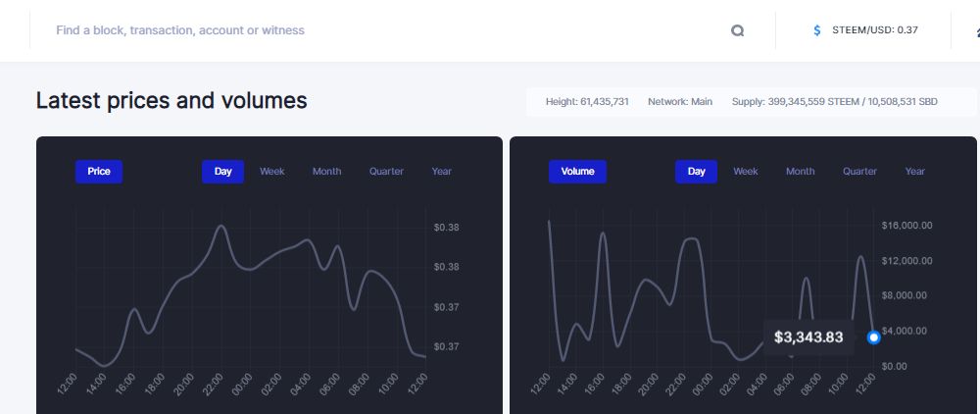980x414 pixels.
Task: Click the Network: Main text
Action: pyautogui.click(x=680, y=101)
